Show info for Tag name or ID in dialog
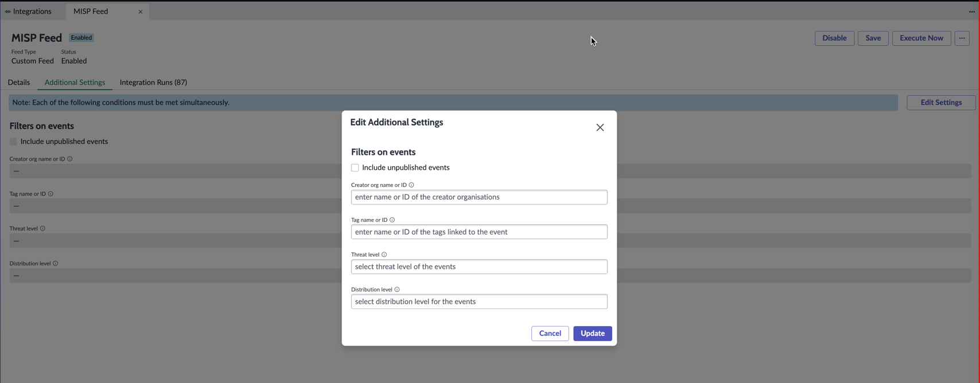Image resolution: width=980 pixels, height=383 pixels. [392, 220]
